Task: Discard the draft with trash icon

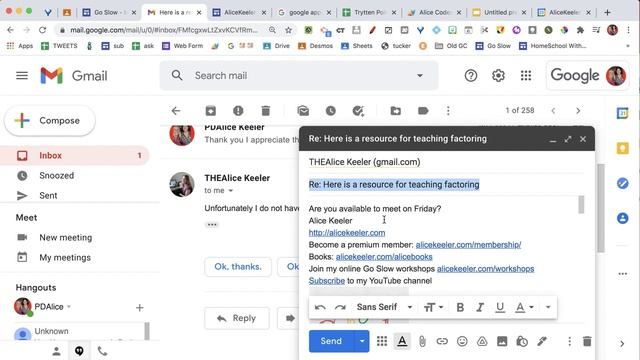Action: [x=587, y=341]
